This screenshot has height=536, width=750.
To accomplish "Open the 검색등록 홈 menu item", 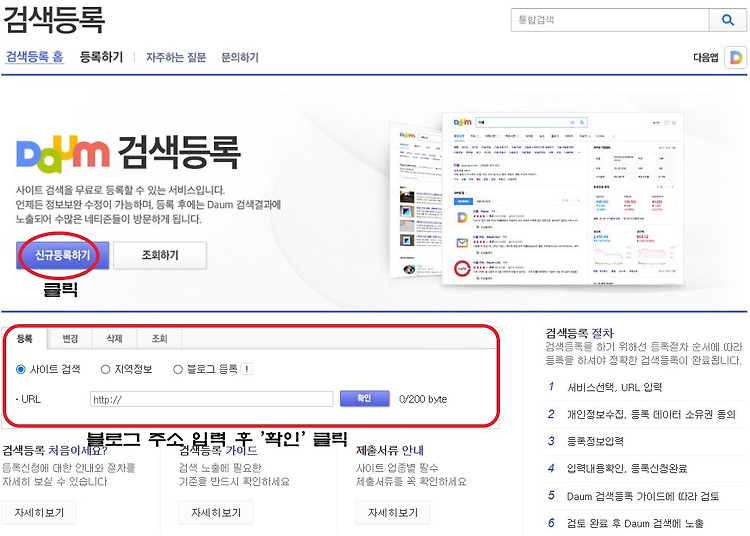I will point(34,57).
